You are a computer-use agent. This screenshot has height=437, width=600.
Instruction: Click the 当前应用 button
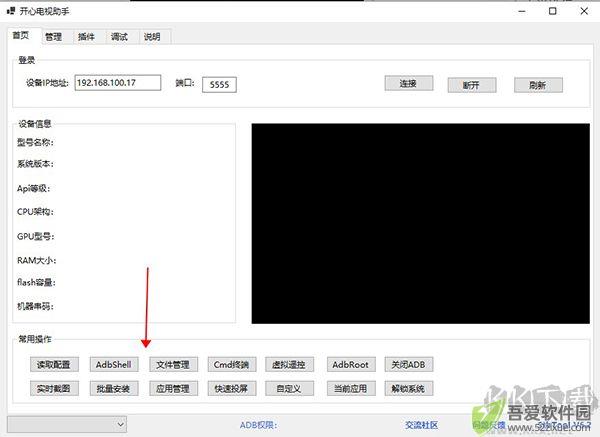point(351,389)
